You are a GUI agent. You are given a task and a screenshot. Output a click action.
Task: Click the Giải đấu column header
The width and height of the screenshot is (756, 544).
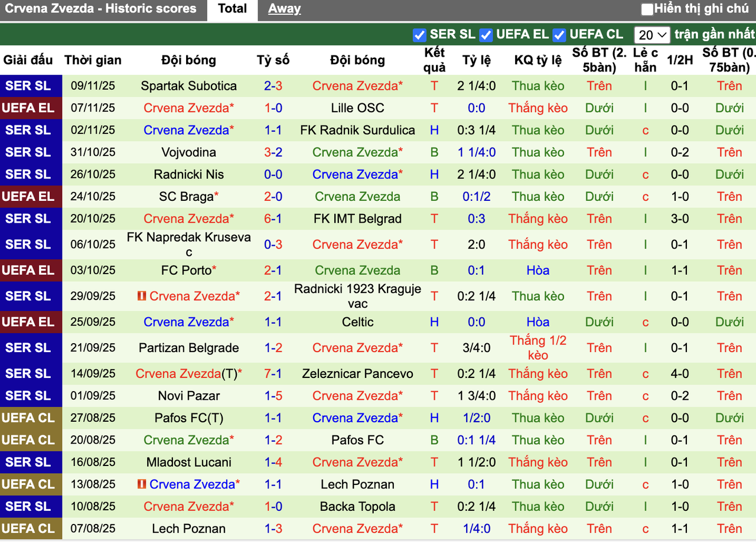(28, 60)
